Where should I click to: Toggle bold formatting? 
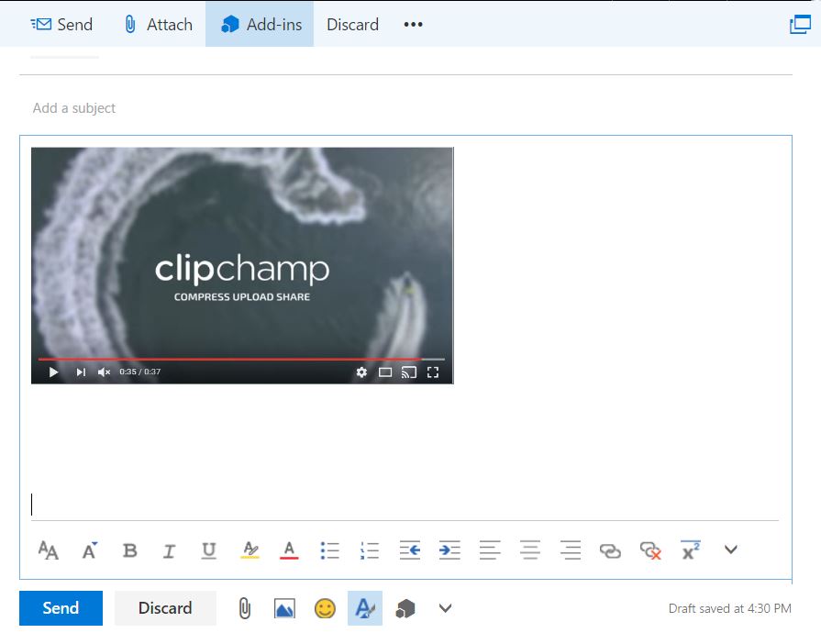click(130, 550)
